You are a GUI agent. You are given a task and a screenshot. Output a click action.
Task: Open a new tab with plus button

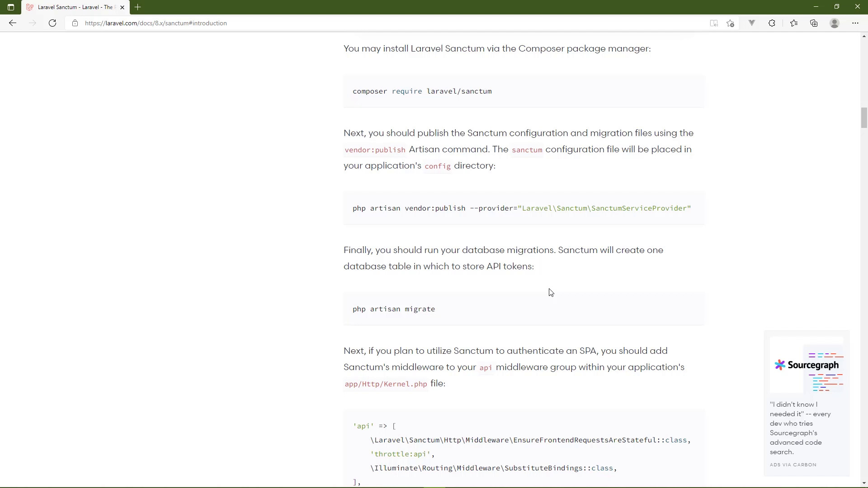(x=138, y=7)
